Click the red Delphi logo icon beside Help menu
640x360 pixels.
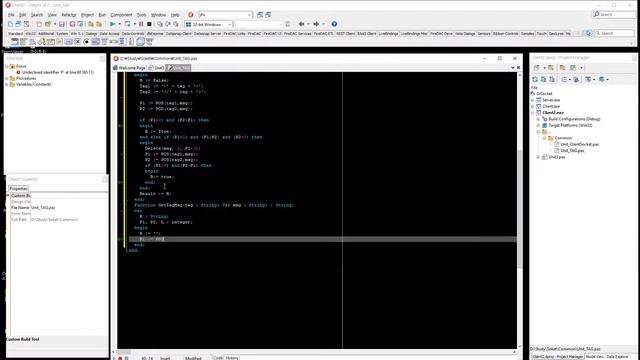click(191, 15)
